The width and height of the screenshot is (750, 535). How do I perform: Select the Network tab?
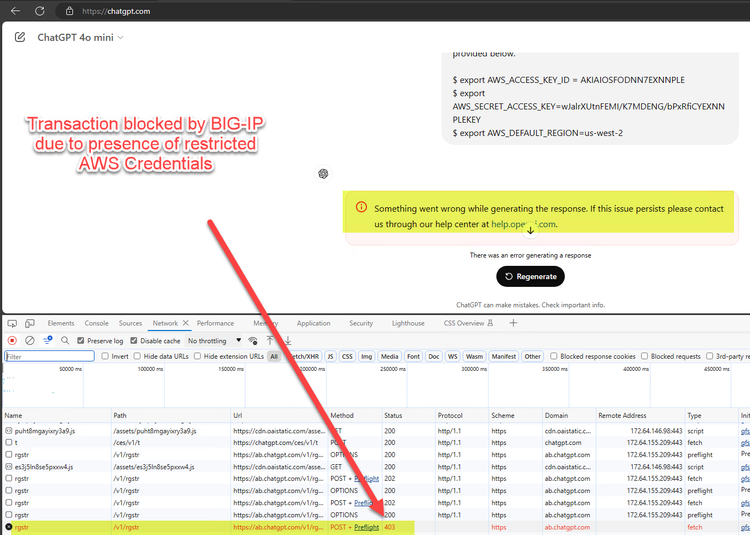tap(165, 323)
